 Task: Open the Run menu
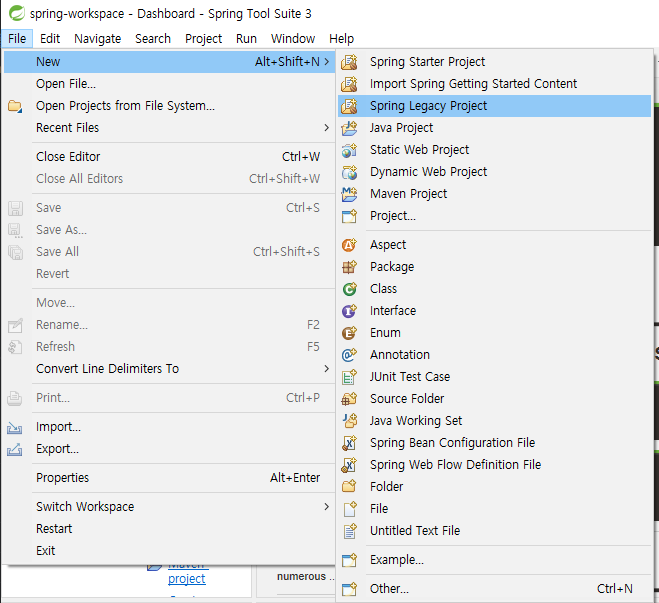[x=246, y=39]
